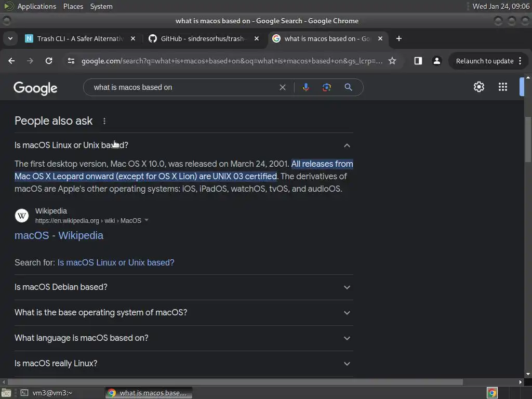Open People also ask options menu
This screenshot has height=399, width=532.
(104, 121)
